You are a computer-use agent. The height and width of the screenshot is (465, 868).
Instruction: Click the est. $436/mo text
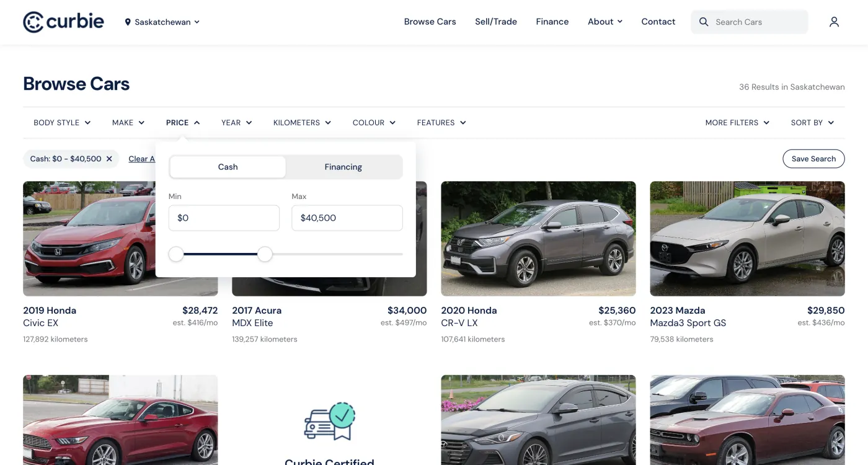(821, 323)
